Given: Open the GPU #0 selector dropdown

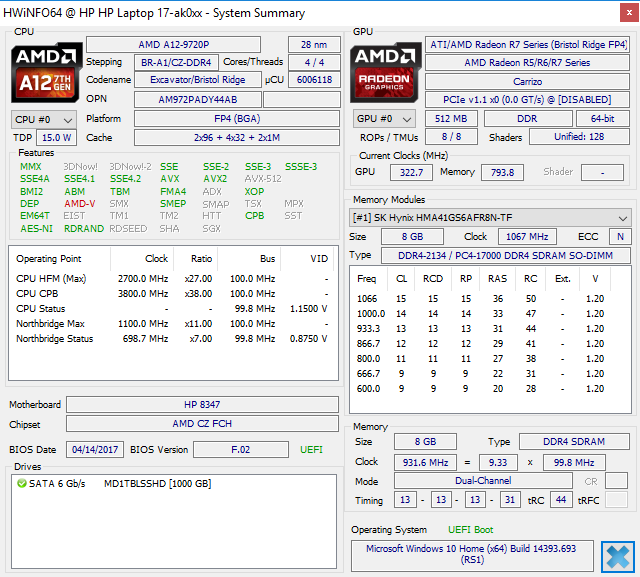Looking at the screenshot, I should pyautogui.click(x=384, y=119).
